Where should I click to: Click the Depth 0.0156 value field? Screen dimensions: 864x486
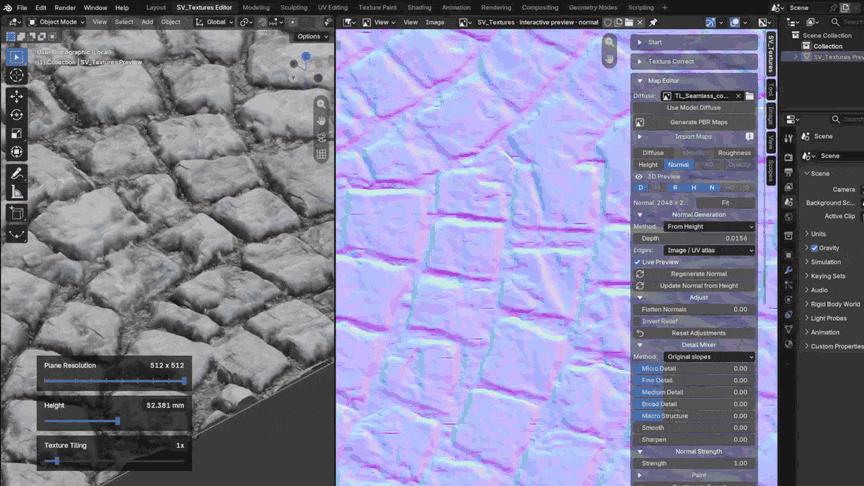694,239
